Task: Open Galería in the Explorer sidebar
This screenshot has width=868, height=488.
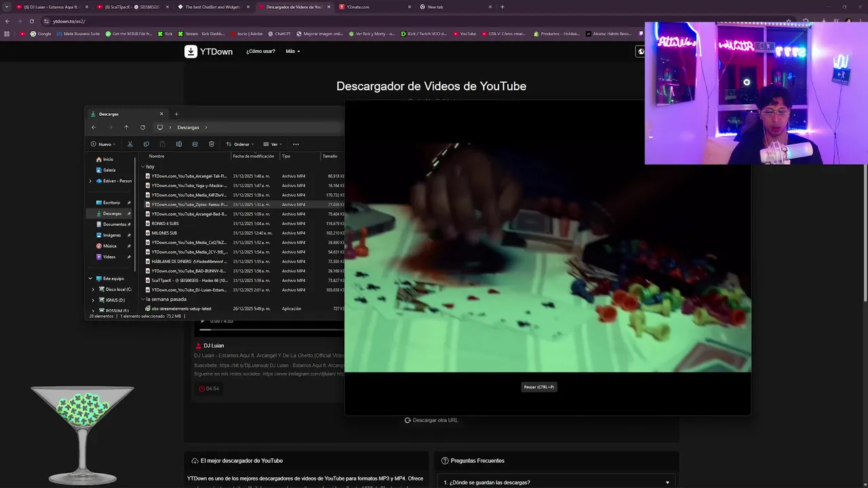Action: pos(106,170)
